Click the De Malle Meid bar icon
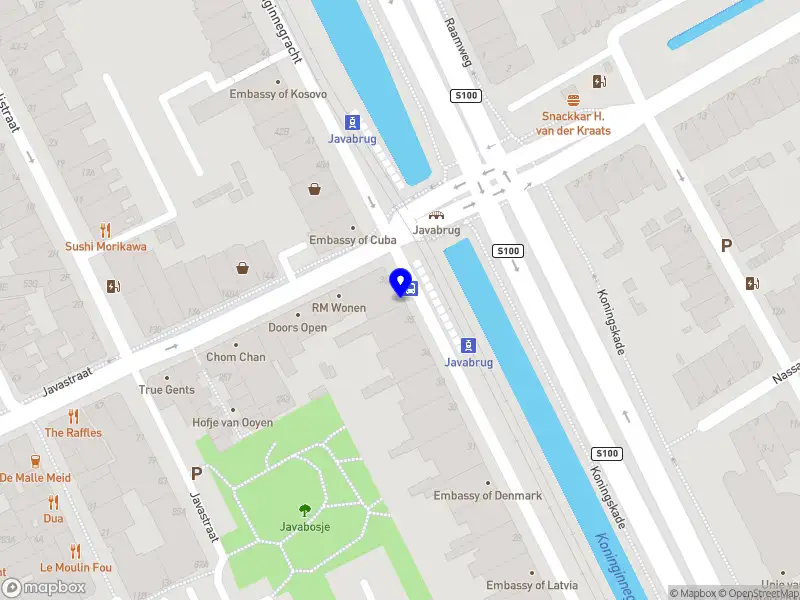Image resolution: width=800 pixels, height=600 pixels. [35, 461]
